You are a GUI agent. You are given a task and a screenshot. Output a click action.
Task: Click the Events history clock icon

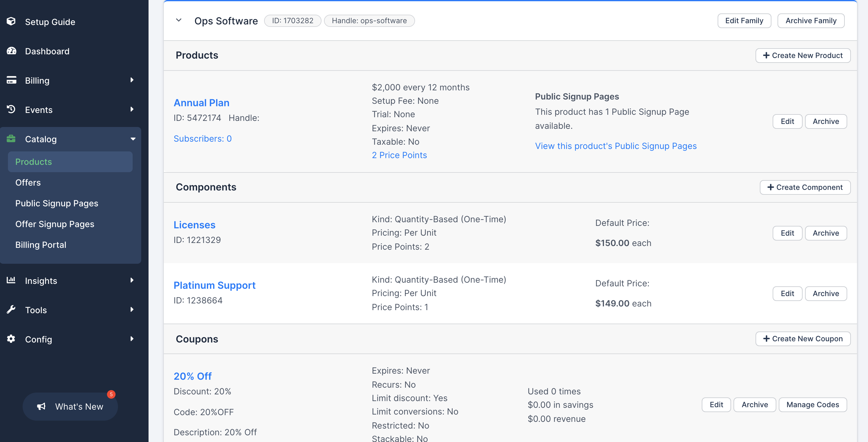tap(11, 109)
